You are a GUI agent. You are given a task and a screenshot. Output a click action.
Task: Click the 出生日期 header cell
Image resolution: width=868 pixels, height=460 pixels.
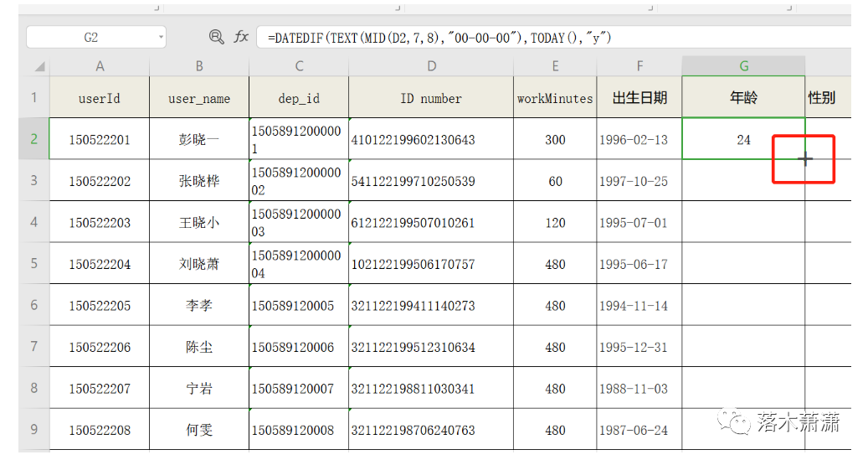(639, 97)
